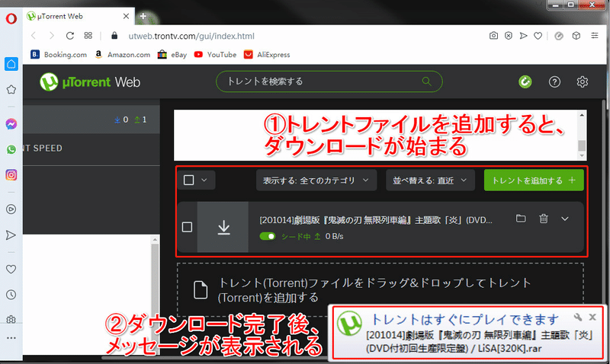Click the T SPEED sidebar label
The height and width of the screenshot is (364, 610).
(43, 148)
